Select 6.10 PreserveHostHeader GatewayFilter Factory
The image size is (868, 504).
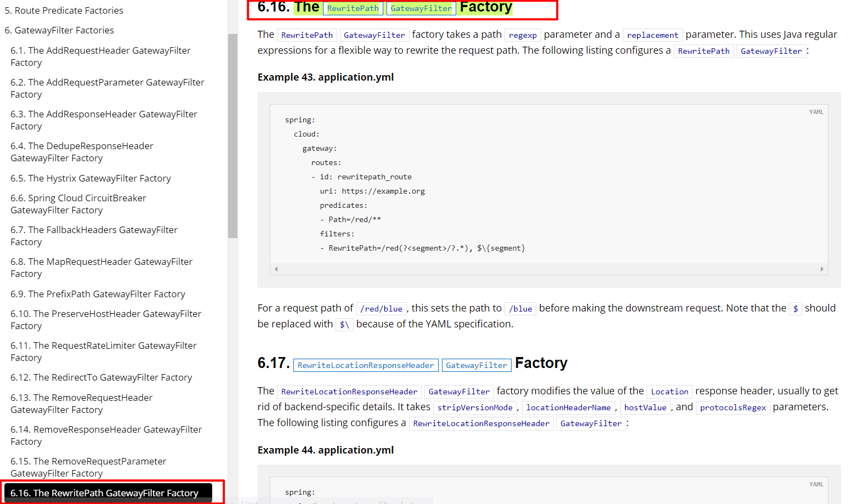click(106, 320)
